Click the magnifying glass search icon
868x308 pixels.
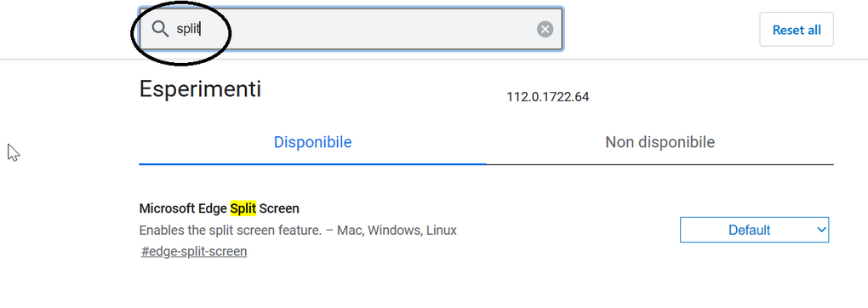pyautogui.click(x=160, y=30)
